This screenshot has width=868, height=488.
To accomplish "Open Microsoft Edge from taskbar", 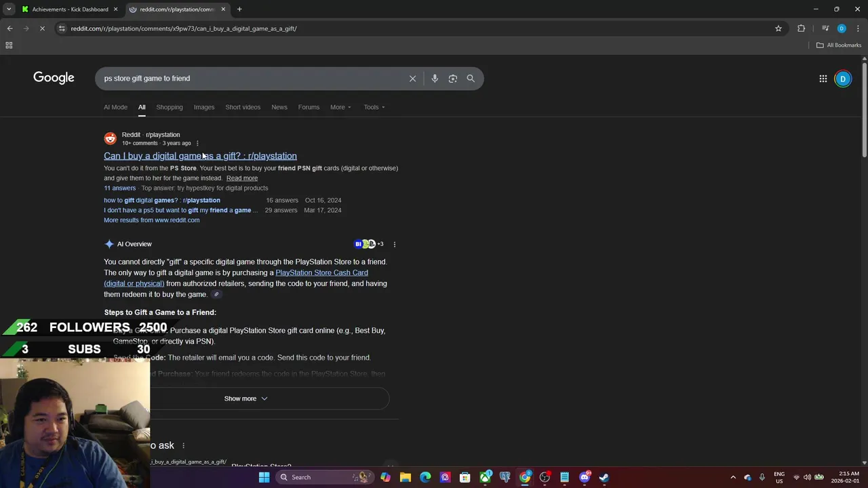I will click(x=425, y=477).
